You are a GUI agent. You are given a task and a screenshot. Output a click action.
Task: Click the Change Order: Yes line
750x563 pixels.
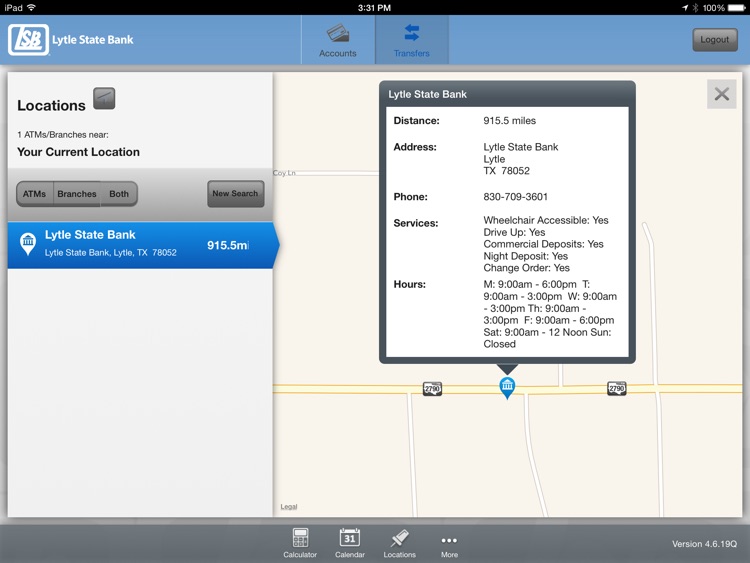(526, 268)
